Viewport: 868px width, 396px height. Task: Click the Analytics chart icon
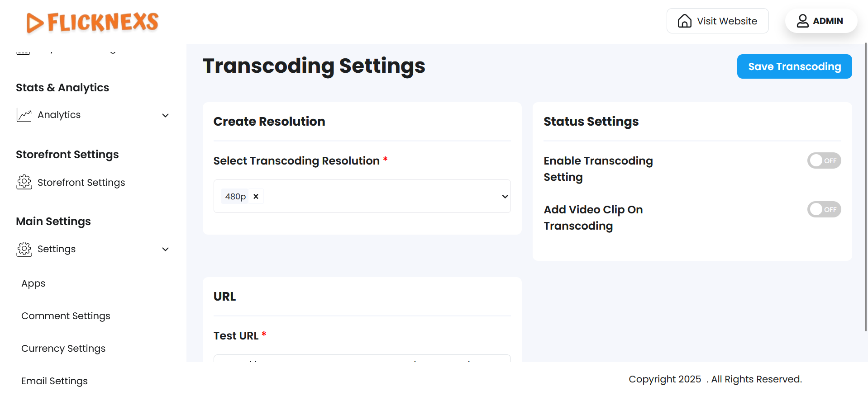pyautogui.click(x=24, y=115)
